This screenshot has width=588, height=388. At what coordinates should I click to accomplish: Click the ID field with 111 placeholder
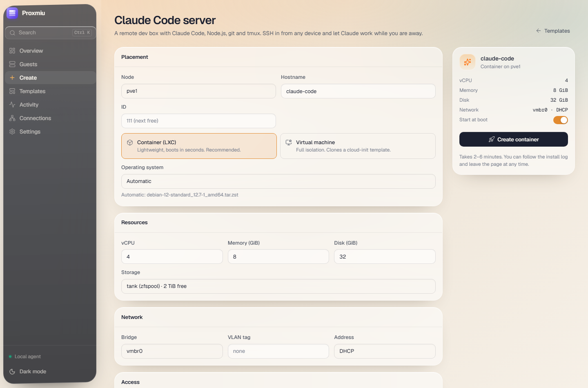tap(198, 121)
